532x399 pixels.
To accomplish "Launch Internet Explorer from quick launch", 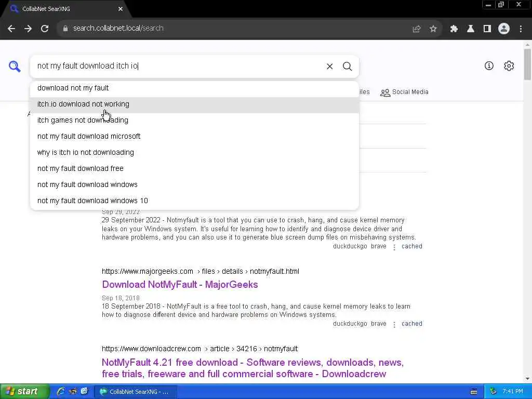I will pos(61,392).
